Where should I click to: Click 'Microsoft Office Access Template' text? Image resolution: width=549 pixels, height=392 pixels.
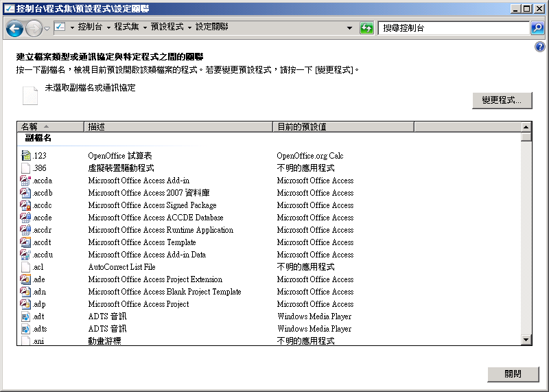pos(142,242)
